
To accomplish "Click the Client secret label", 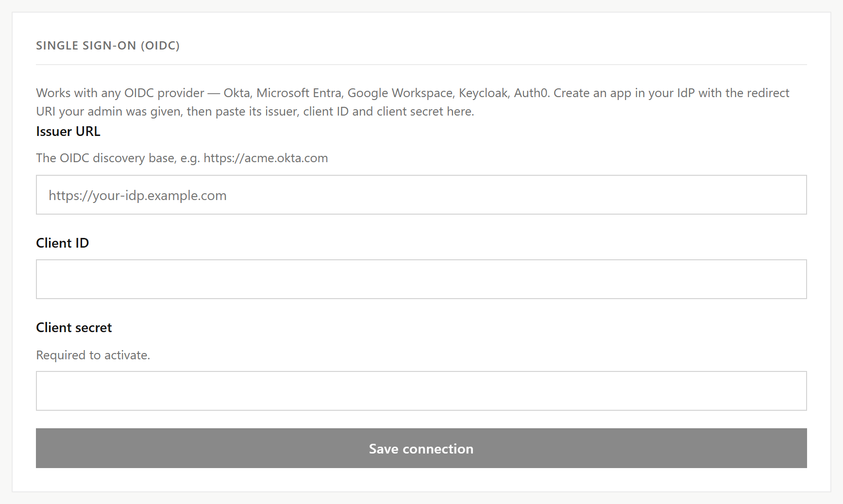I will pyautogui.click(x=74, y=328).
